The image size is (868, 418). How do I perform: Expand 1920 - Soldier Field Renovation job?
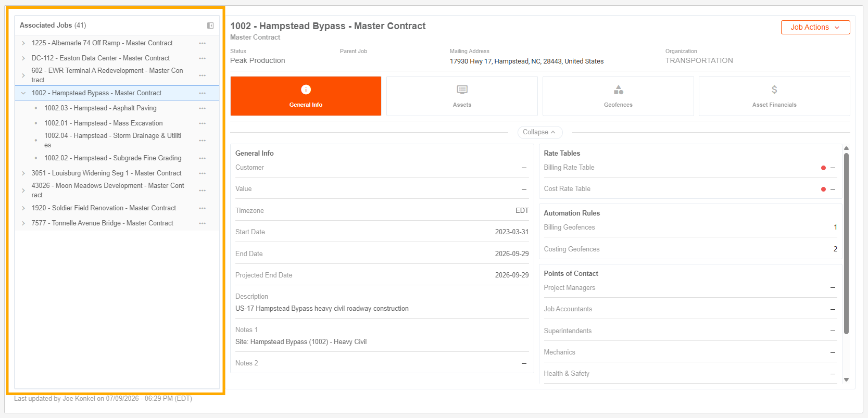23,208
